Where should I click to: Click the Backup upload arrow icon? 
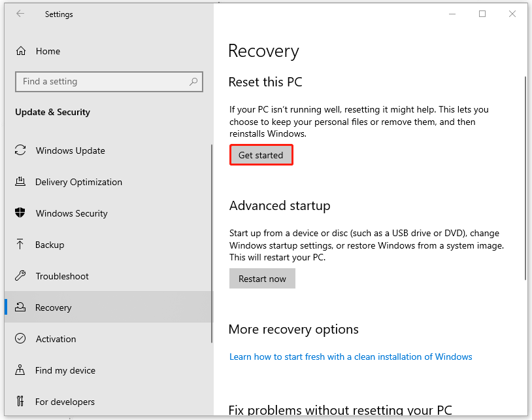20,245
